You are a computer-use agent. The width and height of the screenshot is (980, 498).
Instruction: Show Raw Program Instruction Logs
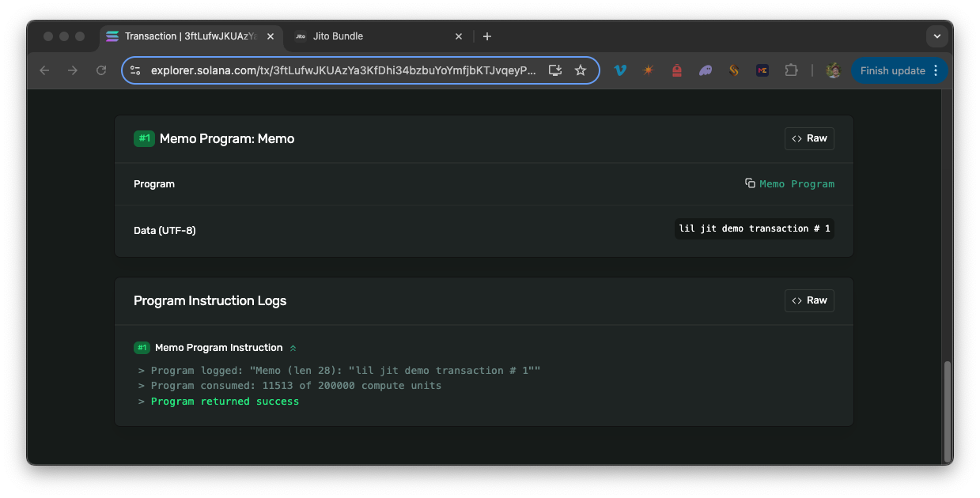[x=809, y=300]
